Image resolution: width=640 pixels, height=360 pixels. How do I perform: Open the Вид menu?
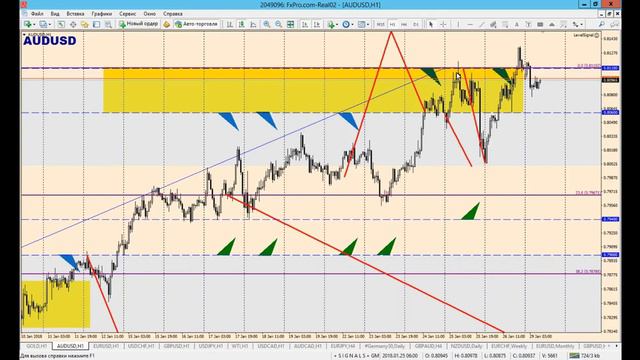click(55, 13)
